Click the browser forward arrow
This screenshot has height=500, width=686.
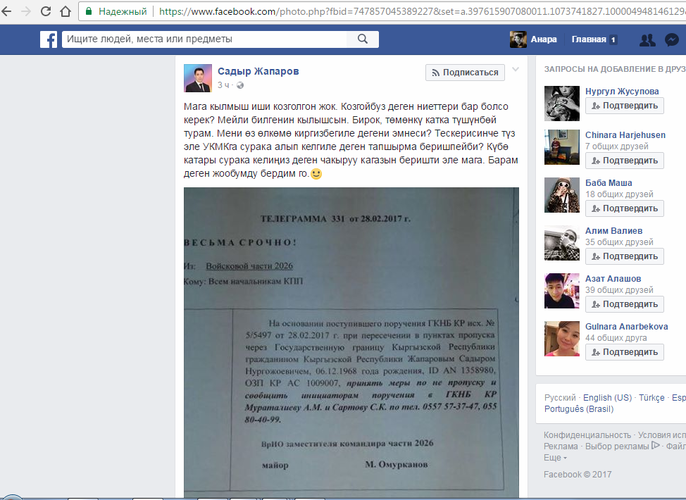point(35,11)
